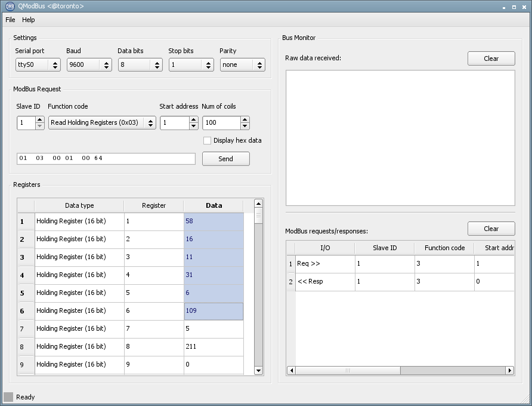
Task: Select data cell with value 16
Action: [214, 239]
